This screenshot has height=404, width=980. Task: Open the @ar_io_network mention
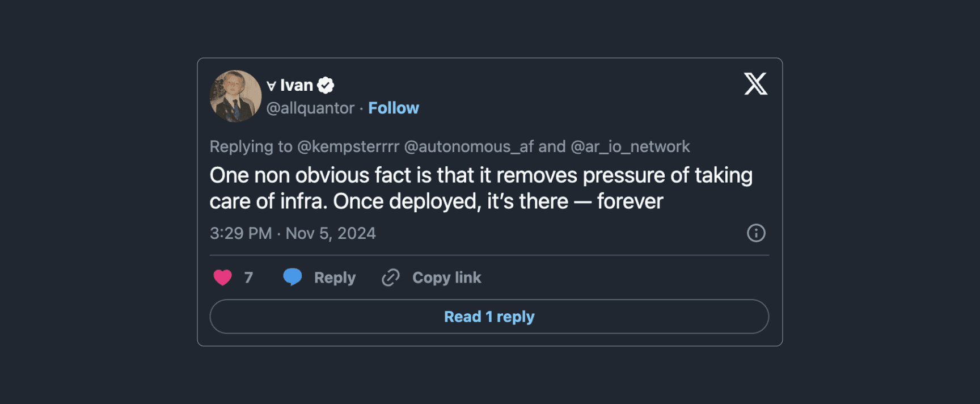(x=630, y=146)
